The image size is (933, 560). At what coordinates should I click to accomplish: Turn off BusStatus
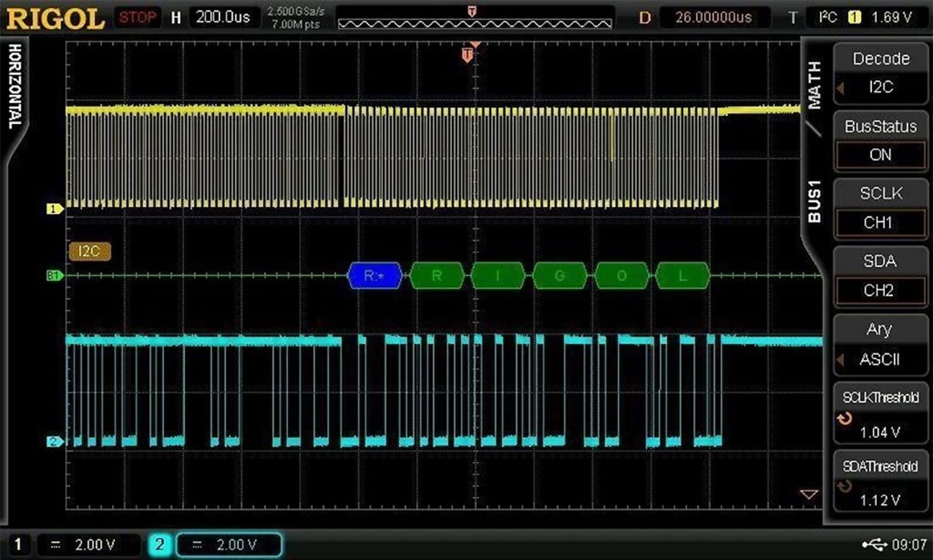[880, 155]
